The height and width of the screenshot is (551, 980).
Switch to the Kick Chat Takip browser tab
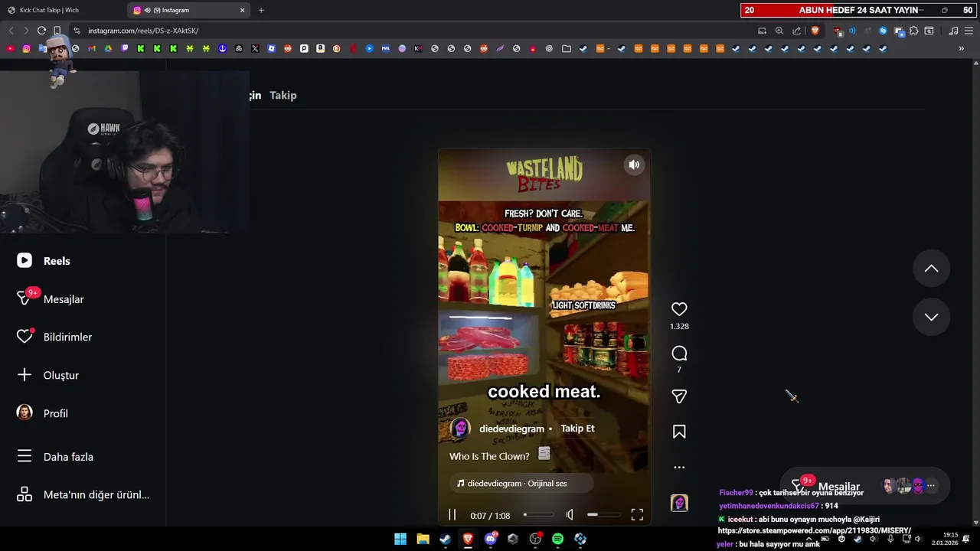61,10
